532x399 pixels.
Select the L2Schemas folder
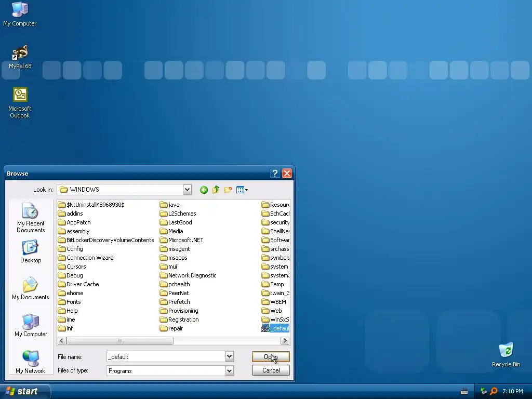coord(178,214)
